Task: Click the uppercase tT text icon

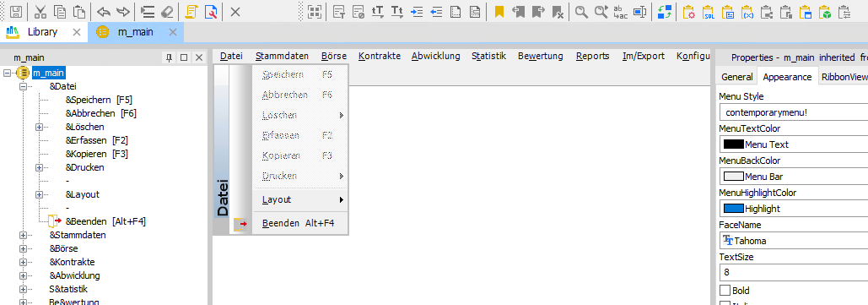Action: pos(378,12)
